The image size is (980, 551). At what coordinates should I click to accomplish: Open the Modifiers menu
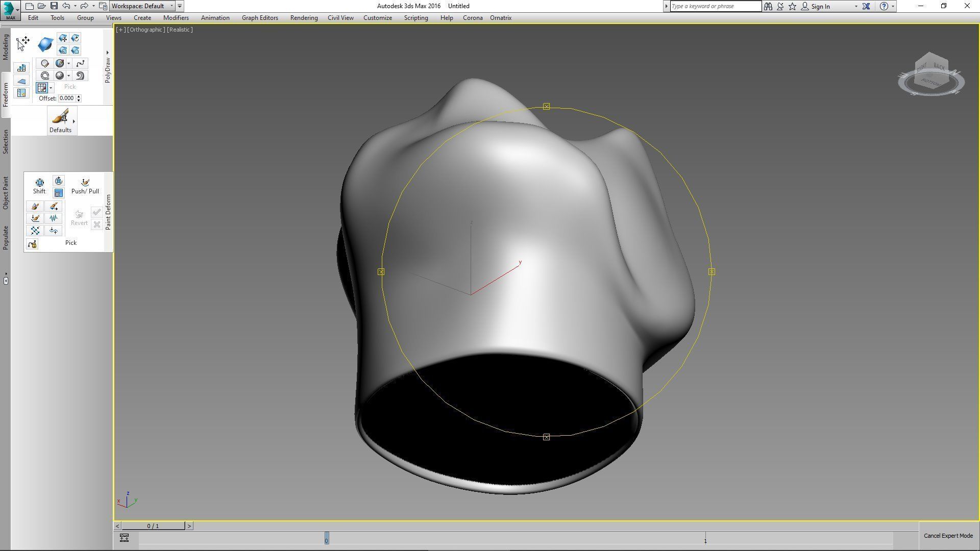click(176, 18)
